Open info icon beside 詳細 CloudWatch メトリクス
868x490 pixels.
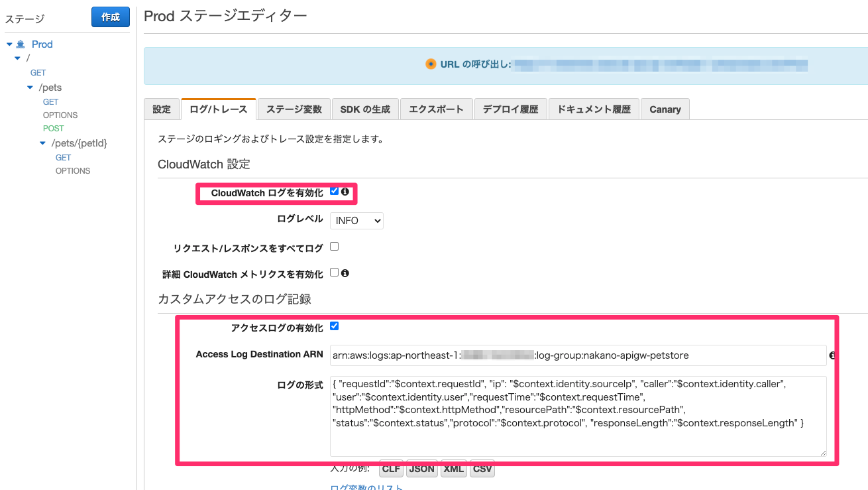(345, 273)
